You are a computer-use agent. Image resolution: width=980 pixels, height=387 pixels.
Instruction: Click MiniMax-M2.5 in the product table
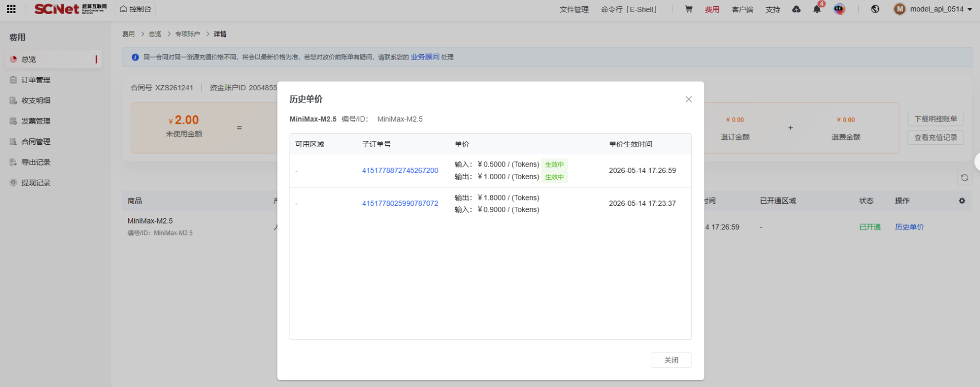coord(150,221)
